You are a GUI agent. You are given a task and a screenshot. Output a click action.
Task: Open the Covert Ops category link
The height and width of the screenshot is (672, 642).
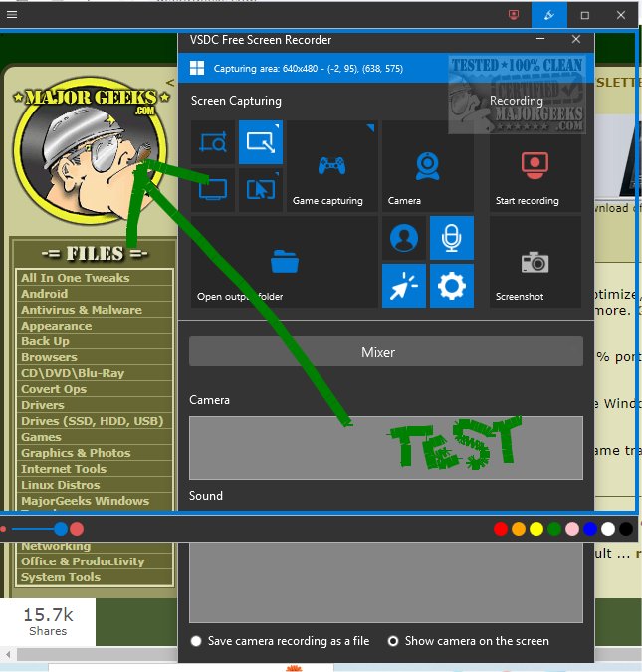(x=54, y=389)
